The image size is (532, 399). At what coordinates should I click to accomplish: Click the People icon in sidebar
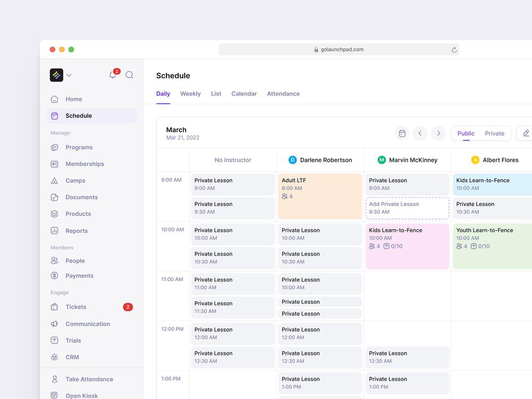click(54, 261)
